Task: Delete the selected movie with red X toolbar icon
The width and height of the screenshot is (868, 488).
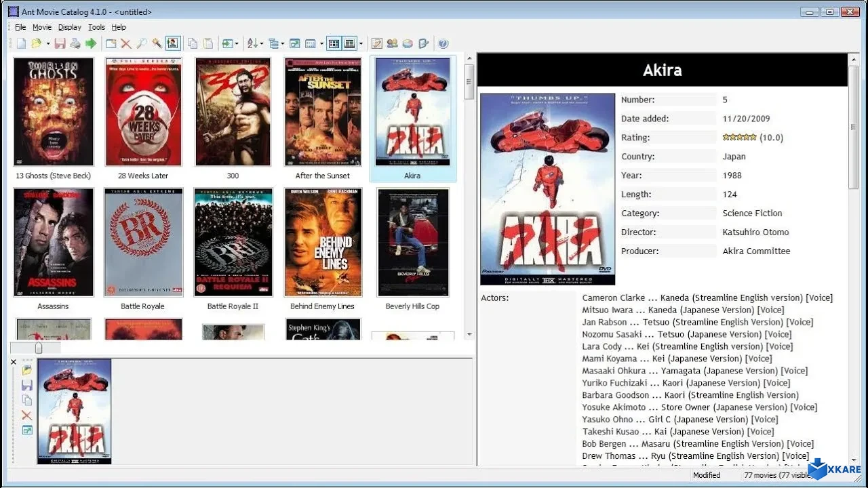Action: coord(126,43)
